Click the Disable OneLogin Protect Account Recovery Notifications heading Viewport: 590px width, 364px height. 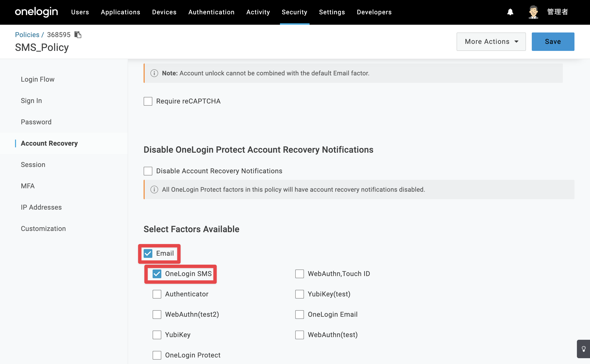point(258,150)
